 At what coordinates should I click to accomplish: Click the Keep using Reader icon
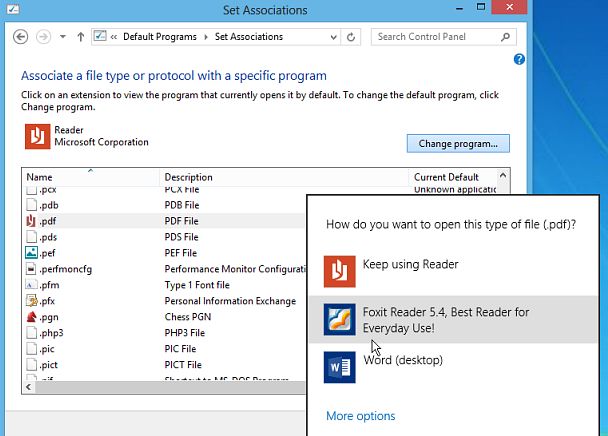(340, 272)
